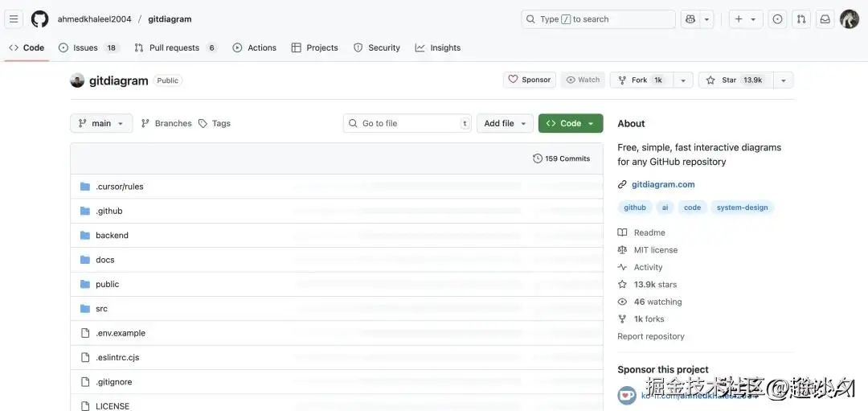Switch to the Pull requests tab
Image resolution: width=868 pixels, height=411 pixels.
175,47
